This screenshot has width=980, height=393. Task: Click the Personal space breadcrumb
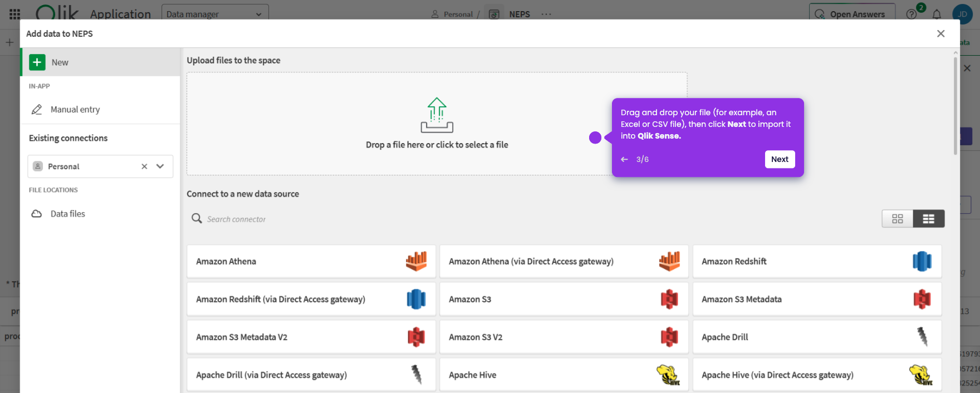pos(458,14)
